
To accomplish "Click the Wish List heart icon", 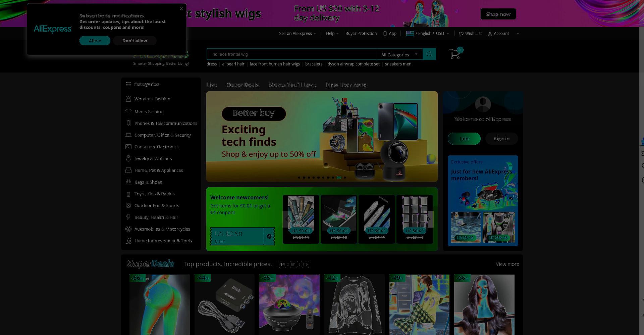I will [461, 34].
